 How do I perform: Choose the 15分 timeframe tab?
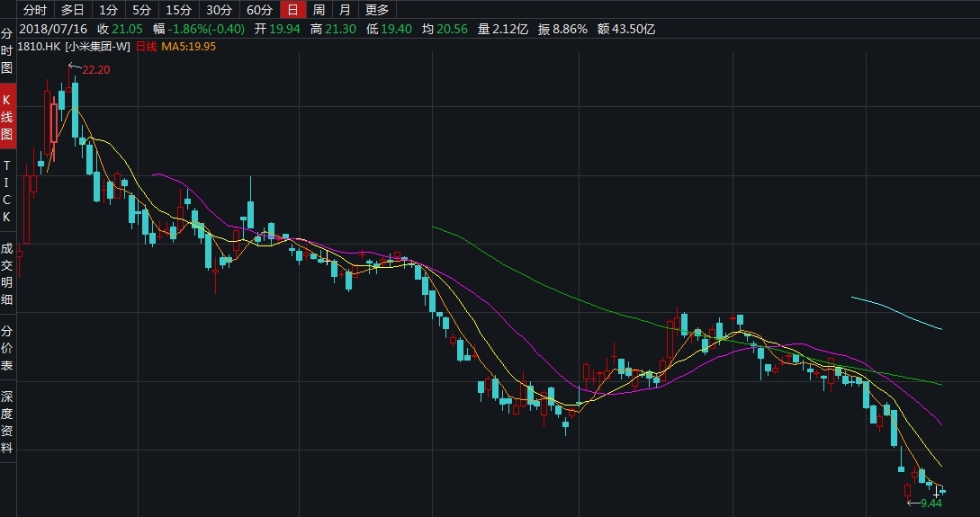coord(178,10)
